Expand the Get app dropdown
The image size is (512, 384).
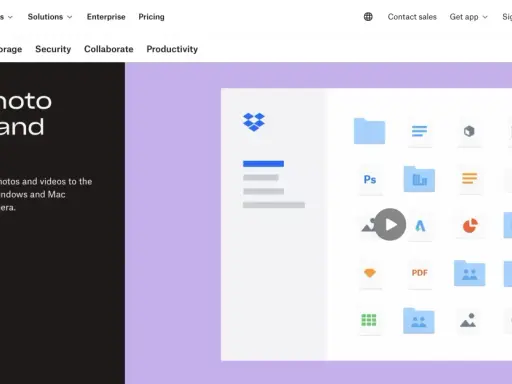468,17
